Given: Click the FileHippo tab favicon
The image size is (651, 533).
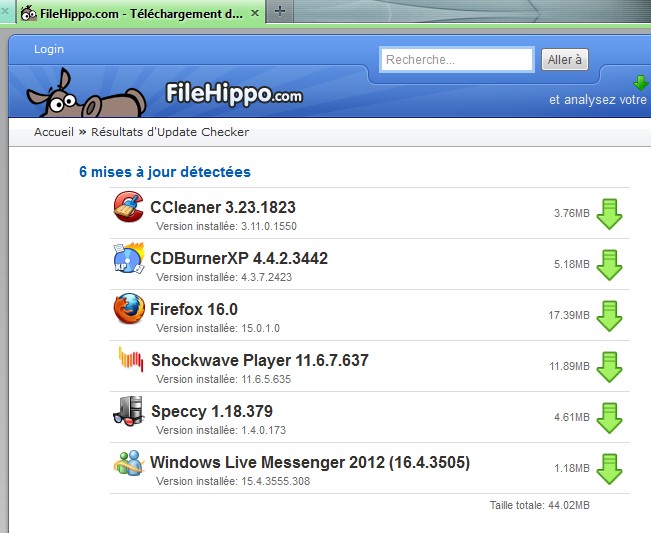Looking at the screenshot, I should (x=29, y=13).
